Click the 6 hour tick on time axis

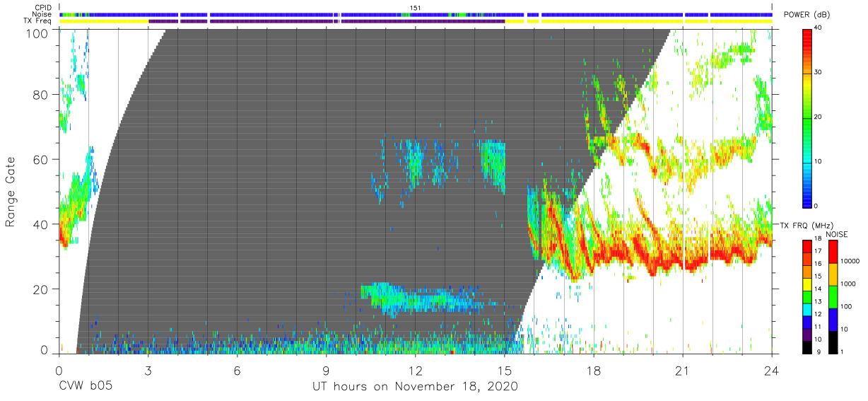(237, 370)
